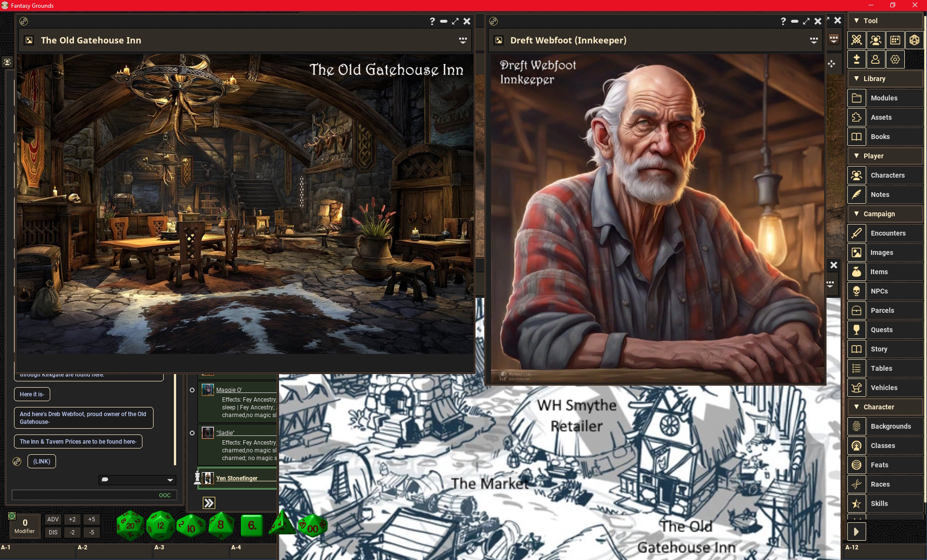Click image type icon beside The Old Gatehouse Inn title
Image resolution: width=927 pixels, height=560 pixels.
pyautogui.click(x=29, y=41)
